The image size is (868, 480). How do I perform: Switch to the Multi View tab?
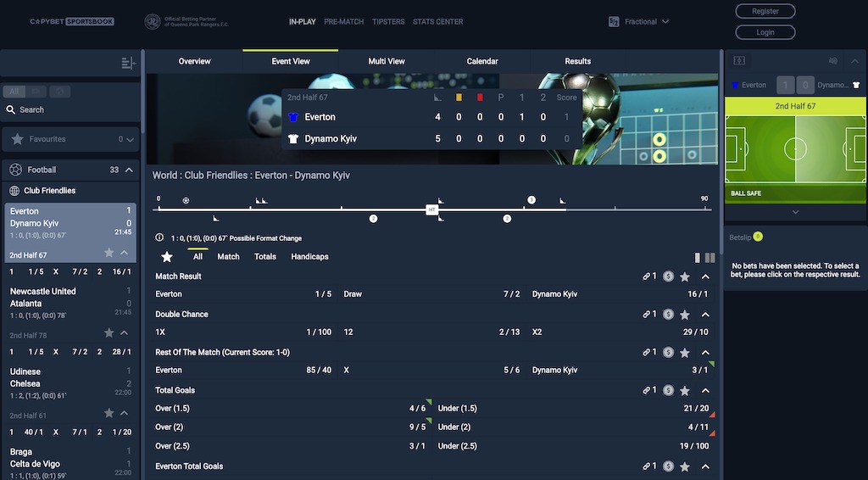(387, 61)
